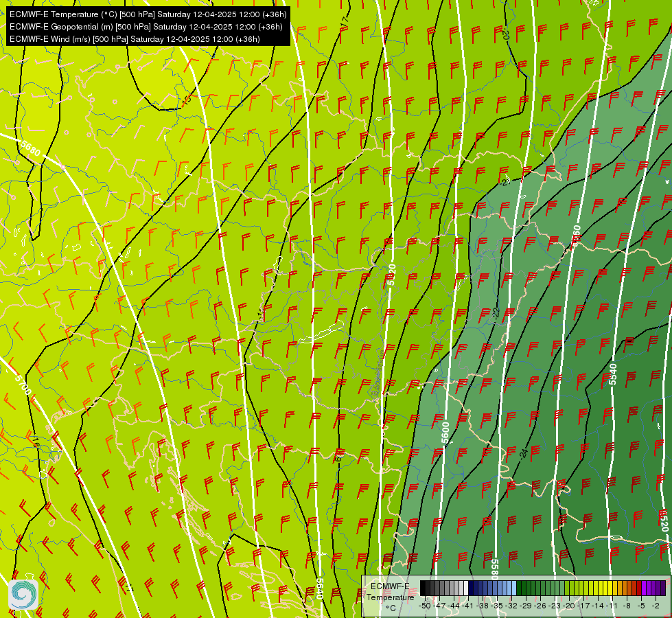Click the -14 tick label on temperature scale
This screenshot has height=618, width=672.
click(598, 606)
